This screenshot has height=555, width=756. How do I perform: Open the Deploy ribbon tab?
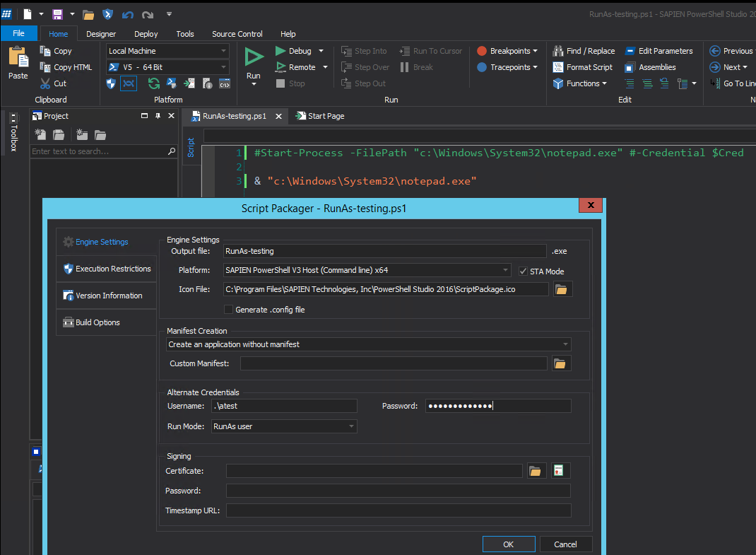146,34
